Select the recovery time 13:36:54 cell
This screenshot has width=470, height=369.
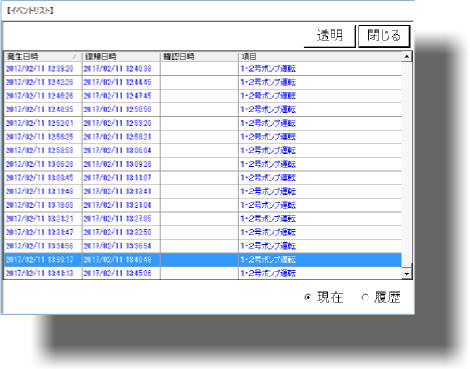click(x=121, y=246)
